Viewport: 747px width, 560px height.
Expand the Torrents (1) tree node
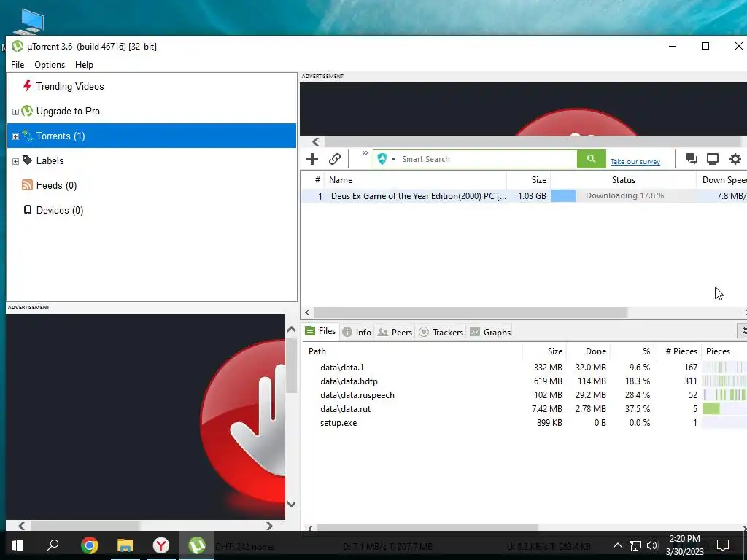click(15, 136)
